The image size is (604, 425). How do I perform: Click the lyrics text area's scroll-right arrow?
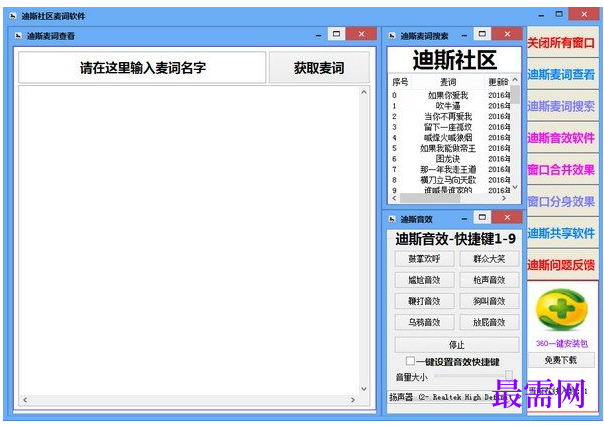(353, 400)
